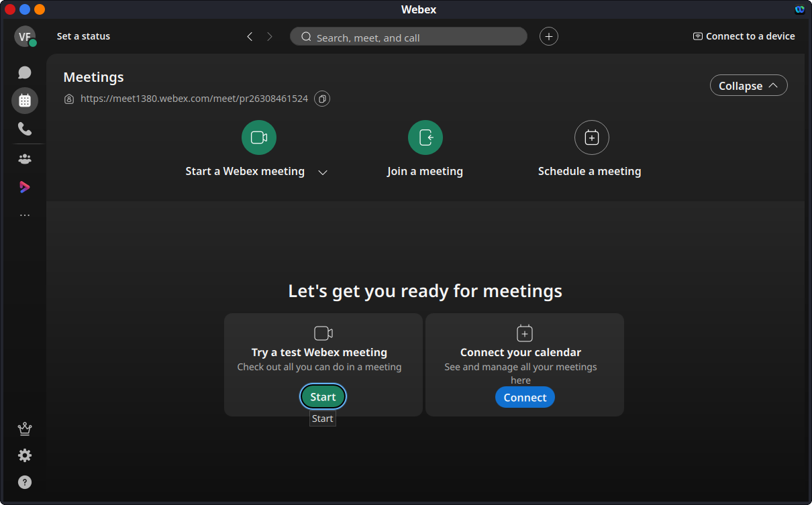This screenshot has width=812, height=505.
Task: Click the test meeting camera icon
Action: point(323,333)
